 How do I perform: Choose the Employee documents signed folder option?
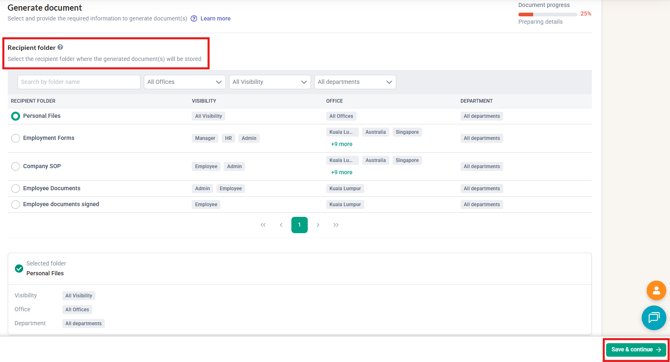click(x=15, y=204)
